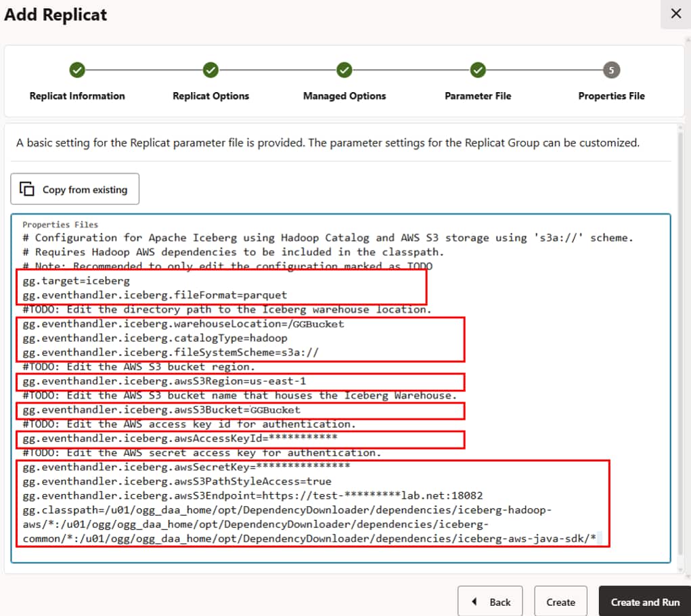Click the '#TODO: Edit the directory path' comment
Screen dimensions: 691x616
point(227,309)
